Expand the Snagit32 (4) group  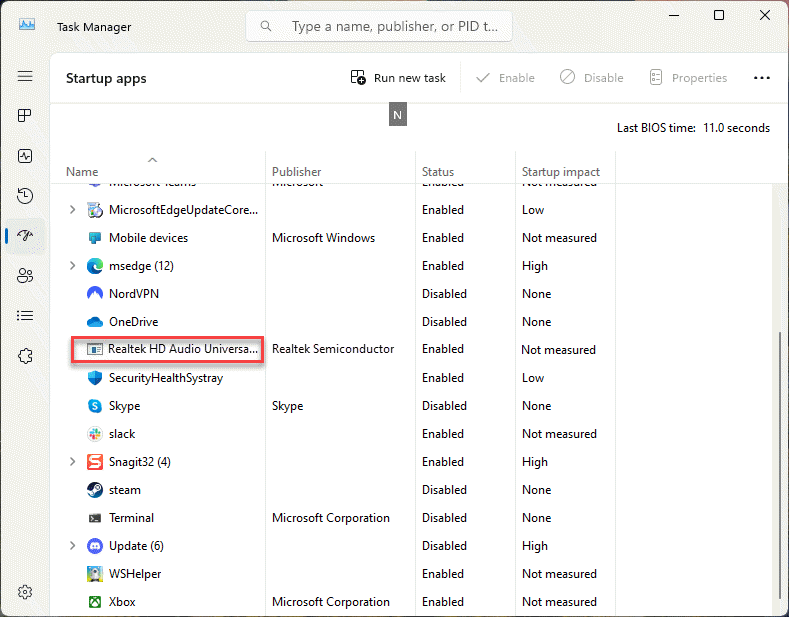(x=71, y=462)
